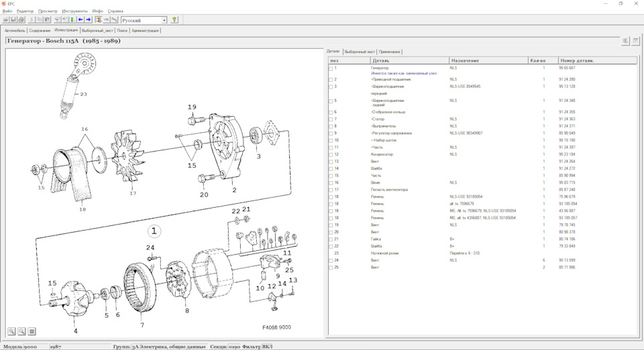
Task: Click the Save diskette toolbar icon
Action: pos(13,19)
